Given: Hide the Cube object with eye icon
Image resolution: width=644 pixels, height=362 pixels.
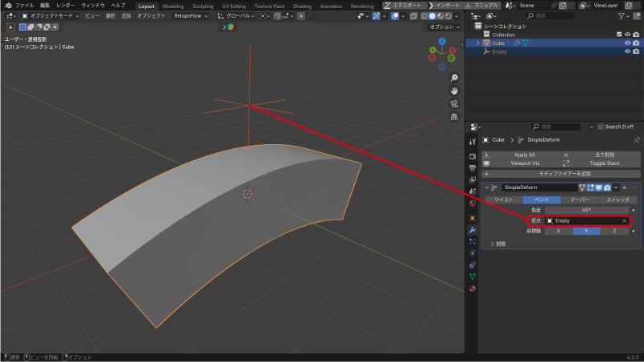Looking at the screenshot, I should coord(627,43).
